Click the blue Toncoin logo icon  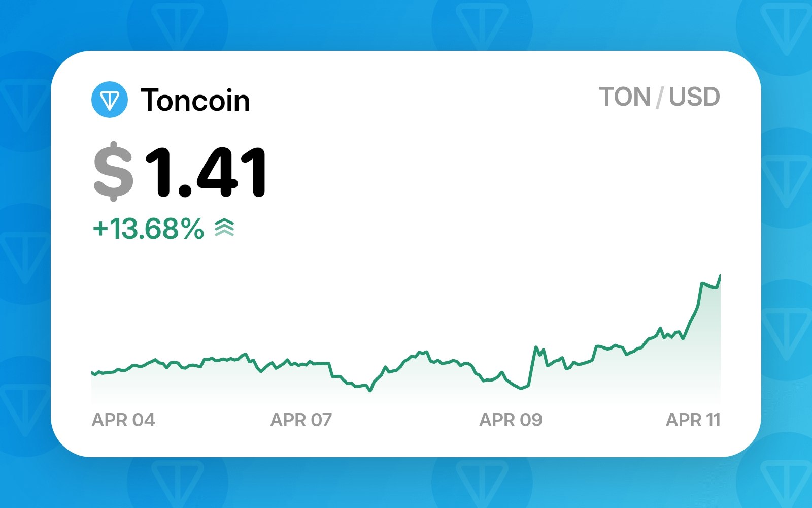point(109,100)
